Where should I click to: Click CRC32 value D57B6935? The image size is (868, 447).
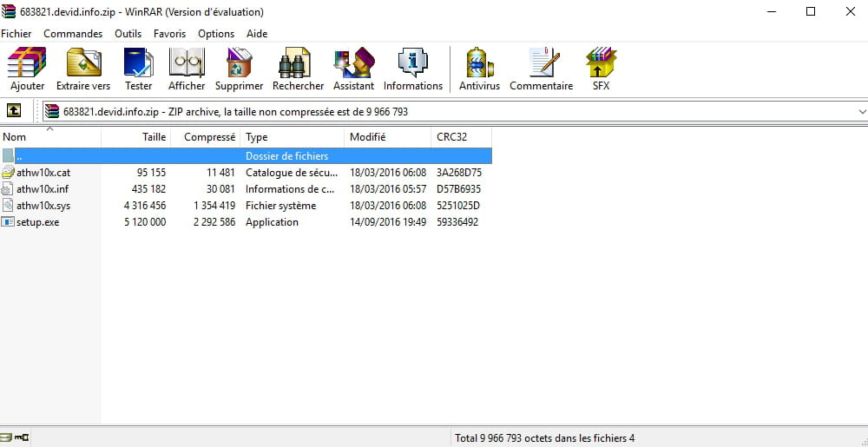coord(458,189)
